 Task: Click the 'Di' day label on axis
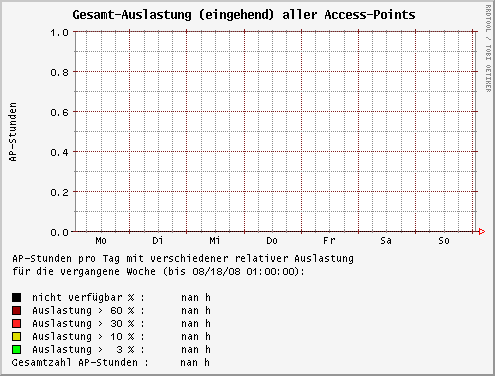(158, 241)
